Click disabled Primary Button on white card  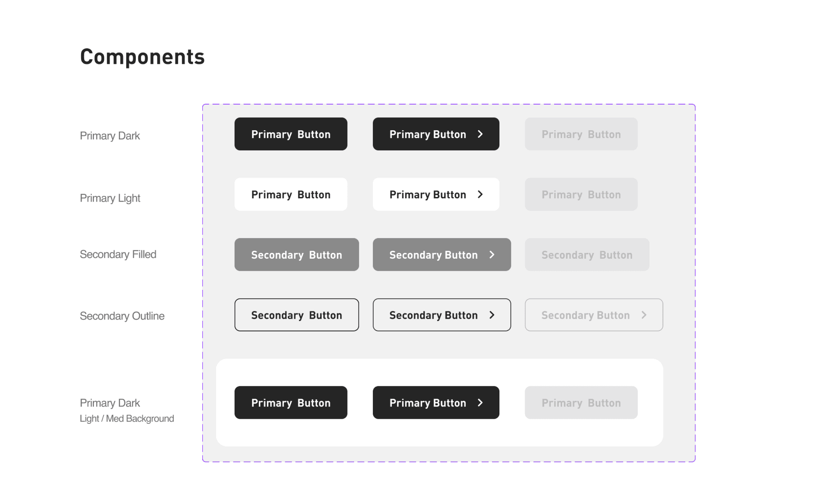pyautogui.click(x=581, y=403)
